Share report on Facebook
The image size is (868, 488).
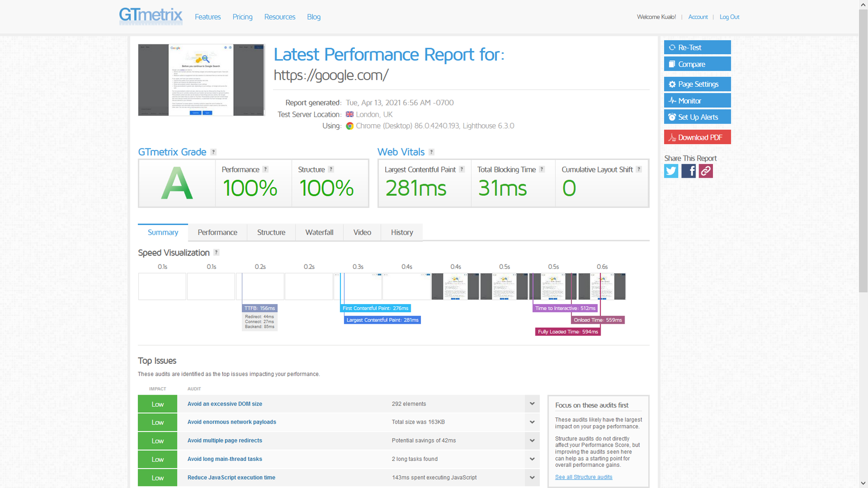coord(688,171)
